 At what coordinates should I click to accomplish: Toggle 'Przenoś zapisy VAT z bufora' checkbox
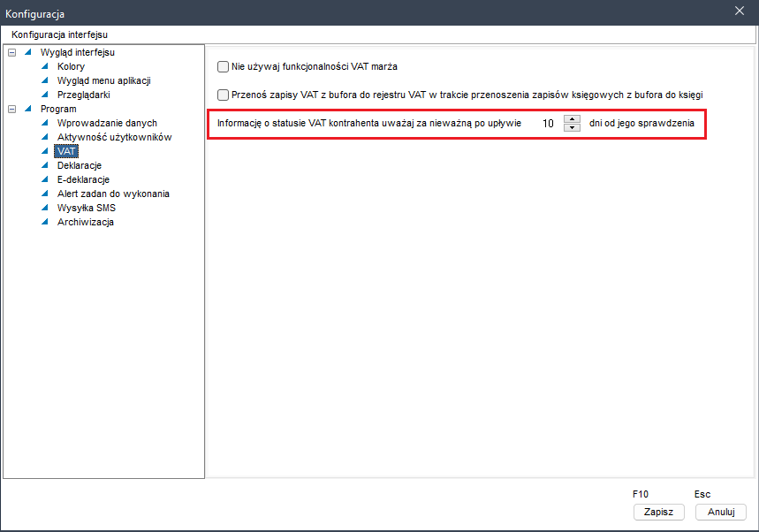pyautogui.click(x=224, y=94)
